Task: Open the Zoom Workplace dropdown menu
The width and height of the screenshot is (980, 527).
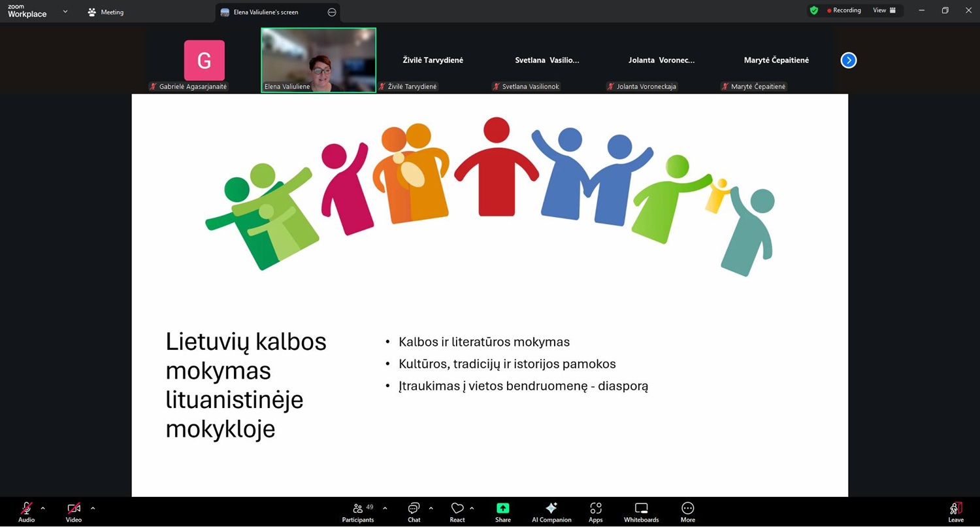Action: click(65, 12)
